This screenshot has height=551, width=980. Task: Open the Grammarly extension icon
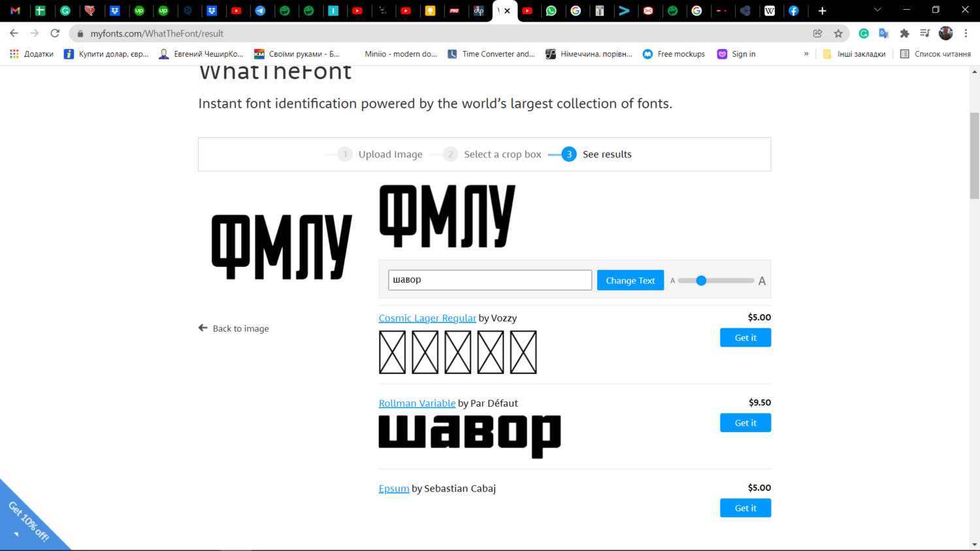pyautogui.click(x=864, y=33)
